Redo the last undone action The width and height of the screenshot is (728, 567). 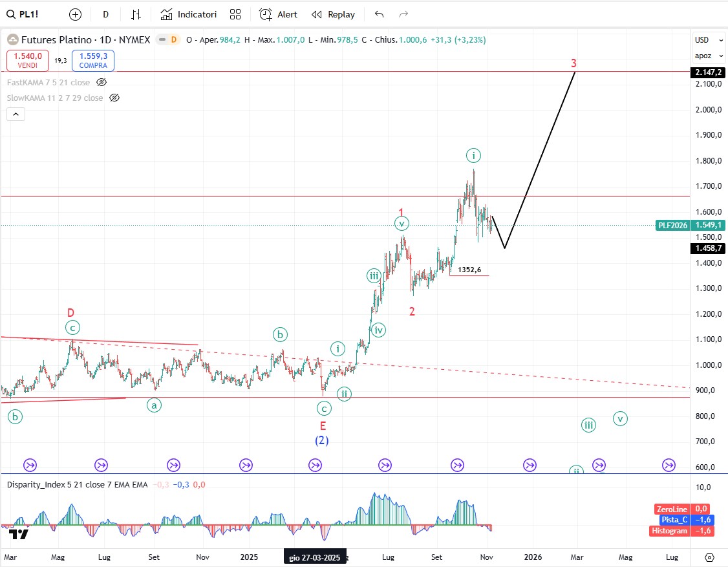(x=404, y=14)
